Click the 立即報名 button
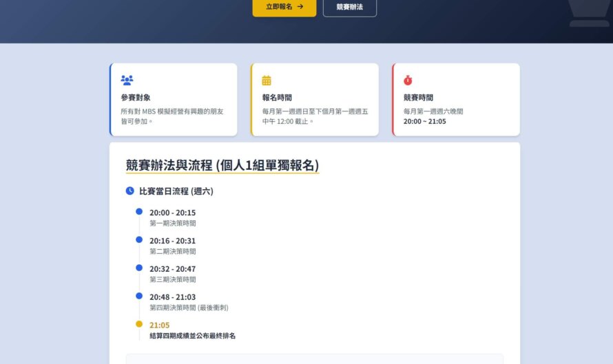The height and width of the screenshot is (364, 613). pyautogui.click(x=284, y=7)
